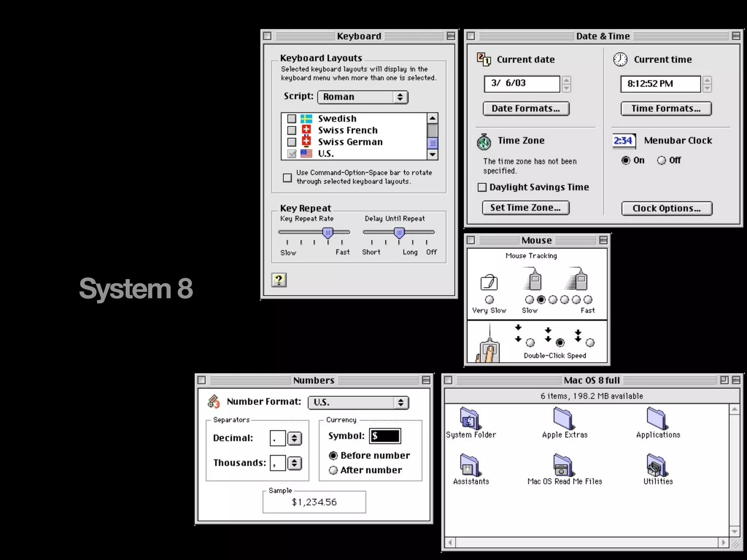Collapse the Mouse window via windowshade box
The width and height of the screenshot is (747, 560).
tap(604, 240)
